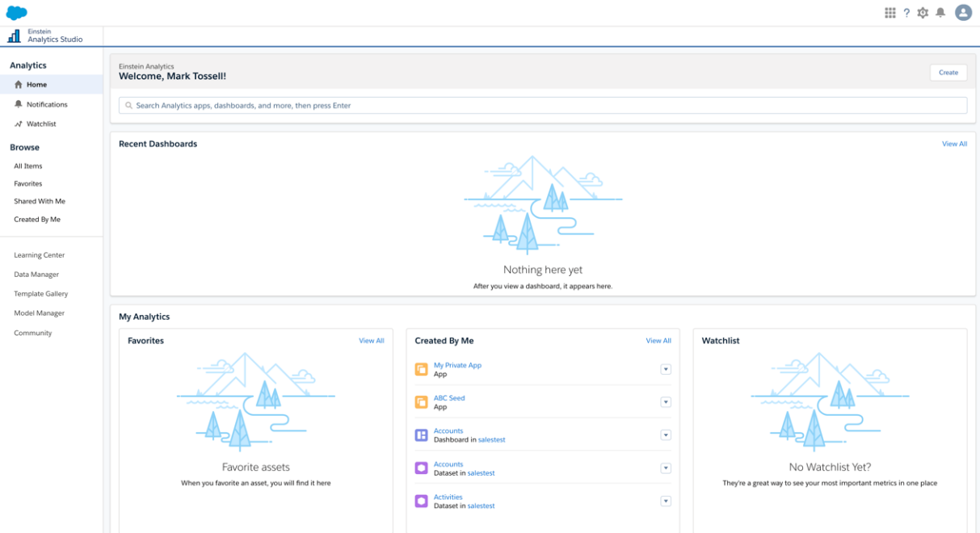
Task: Open the ABC Seed link
Action: (449, 398)
